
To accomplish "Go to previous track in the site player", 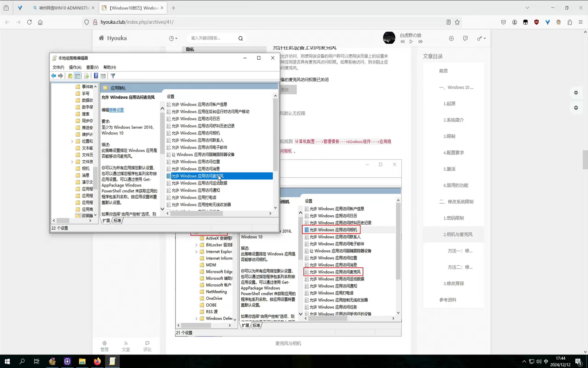I will point(403,41).
